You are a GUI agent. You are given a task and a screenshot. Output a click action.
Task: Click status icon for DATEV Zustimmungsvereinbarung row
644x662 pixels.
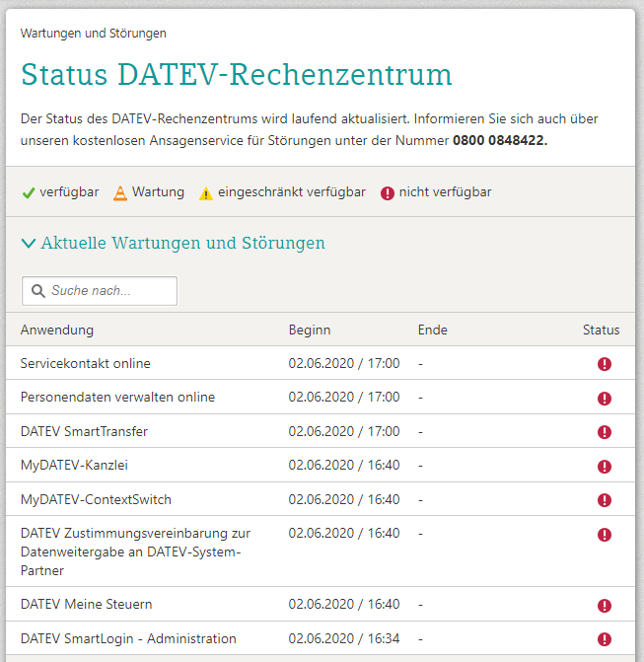tap(605, 535)
